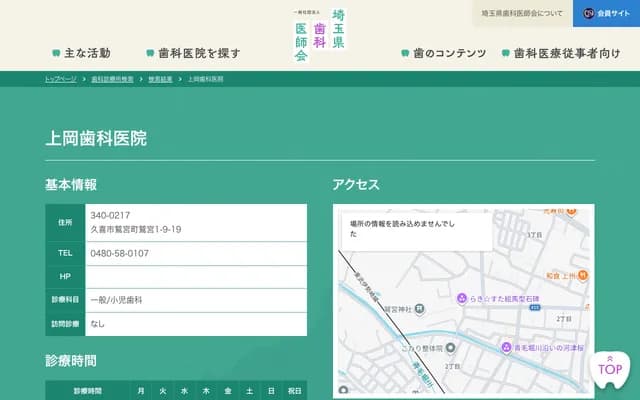Click the tooth icon beside 歯科医療従事者向け
The width and height of the screenshot is (640, 400).
click(505, 53)
